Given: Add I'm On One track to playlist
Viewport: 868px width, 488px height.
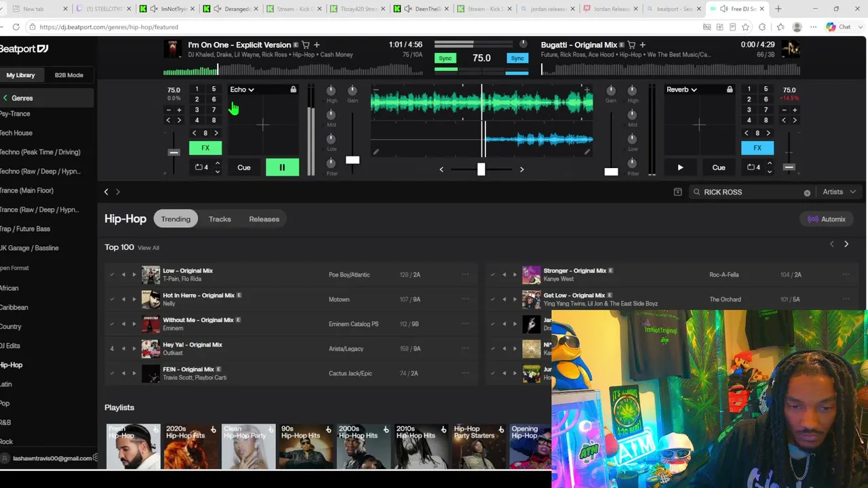Looking at the screenshot, I should click(317, 45).
